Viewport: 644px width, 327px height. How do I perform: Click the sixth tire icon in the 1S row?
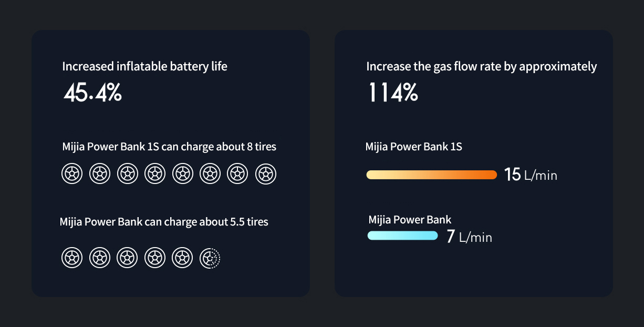click(210, 174)
